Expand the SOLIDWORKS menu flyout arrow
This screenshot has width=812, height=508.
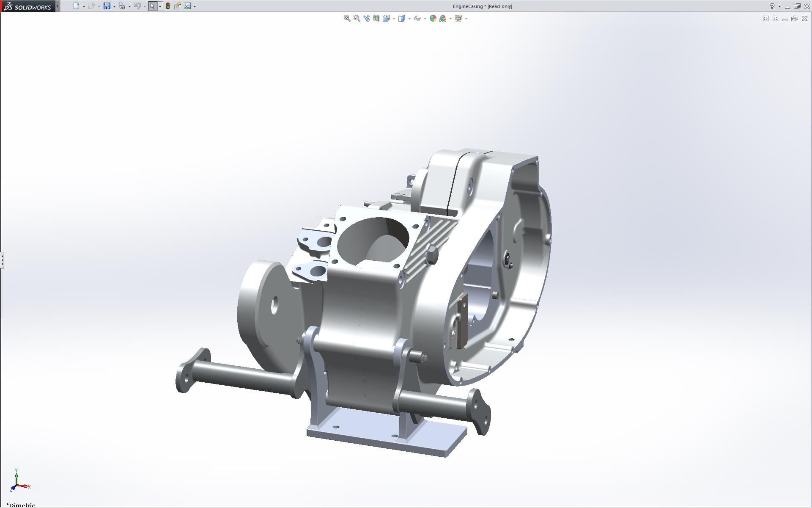pos(58,6)
